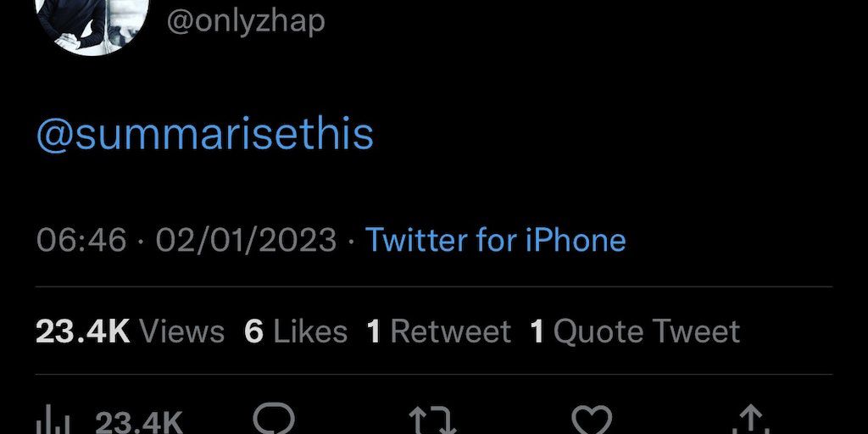Viewport: 868px width, 434px height.
Task: Click the bold 6 likes number
Action: (253, 331)
